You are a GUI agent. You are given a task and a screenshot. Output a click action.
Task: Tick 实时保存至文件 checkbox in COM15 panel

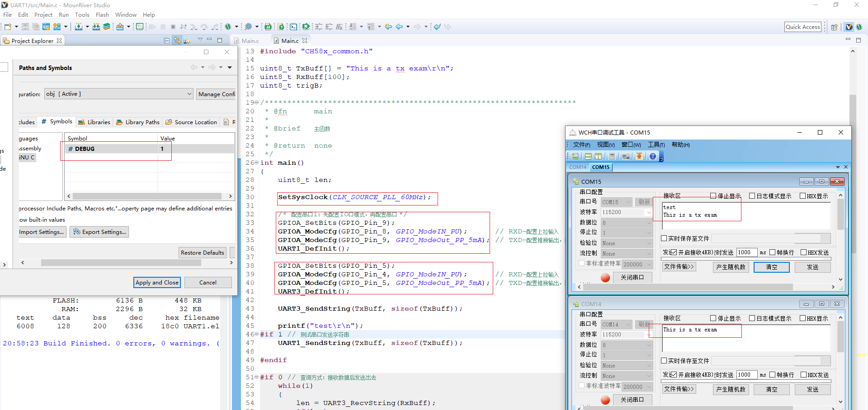[664, 238]
